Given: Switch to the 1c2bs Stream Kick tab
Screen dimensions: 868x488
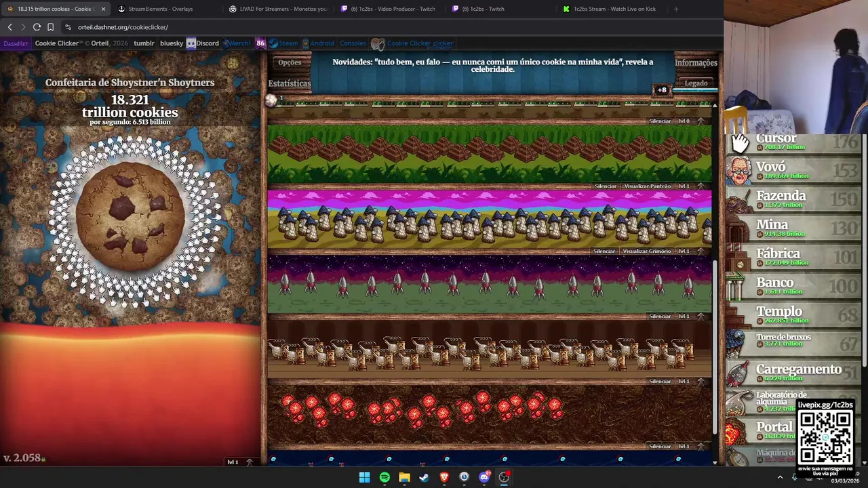Looking at the screenshot, I should point(610,9).
